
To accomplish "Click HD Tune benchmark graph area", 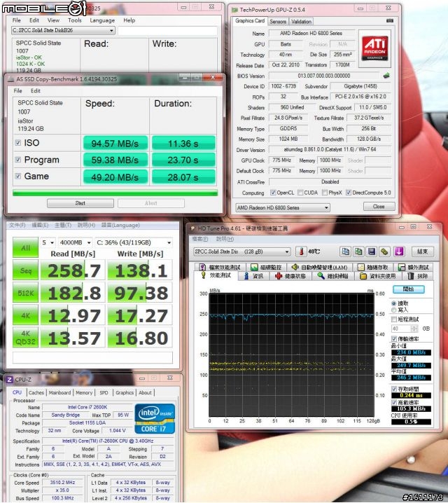I will click(x=291, y=354).
